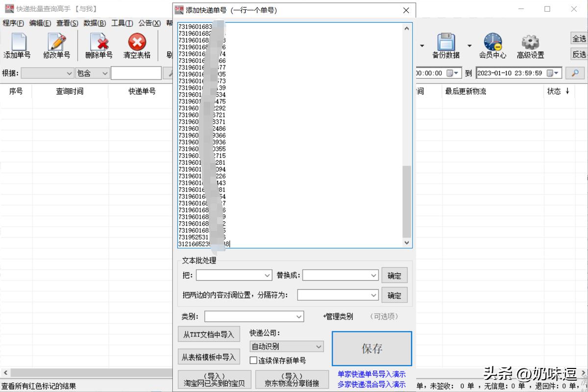The image size is (588, 392).
Task: Open 高级设置 gear icon
Action: tap(530, 43)
